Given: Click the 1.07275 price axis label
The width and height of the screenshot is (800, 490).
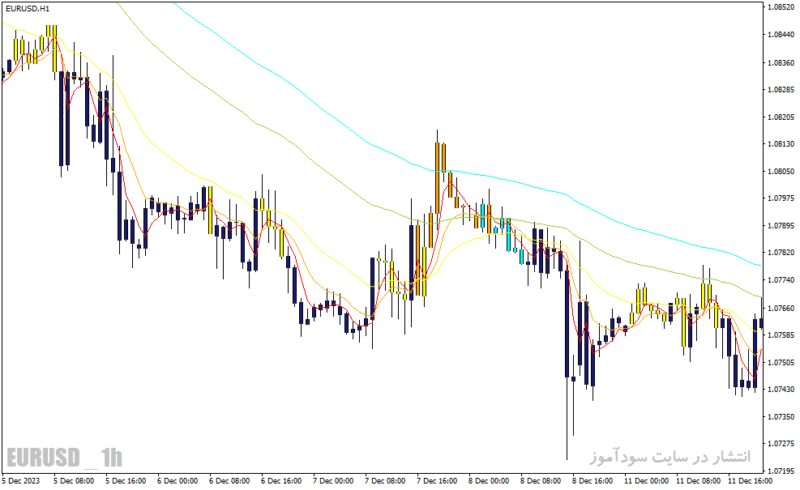Looking at the screenshot, I should pyautogui.click(x=781, y=444).
